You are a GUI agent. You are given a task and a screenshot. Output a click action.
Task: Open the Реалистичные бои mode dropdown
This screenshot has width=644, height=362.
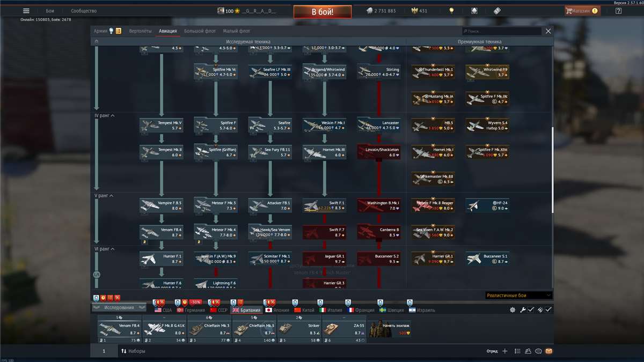point(518,295)
